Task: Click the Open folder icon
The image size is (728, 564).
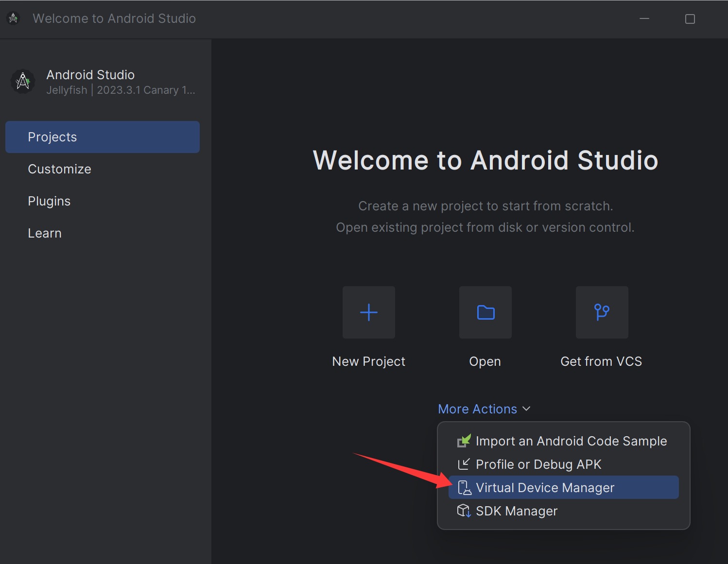Action: pyautogui.click(x=485, y=312)
